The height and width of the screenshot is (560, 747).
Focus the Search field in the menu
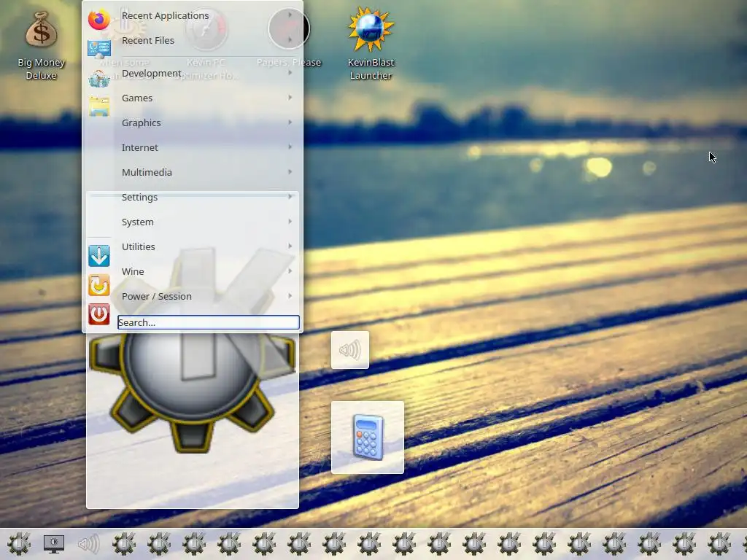[x=208, y=322]
